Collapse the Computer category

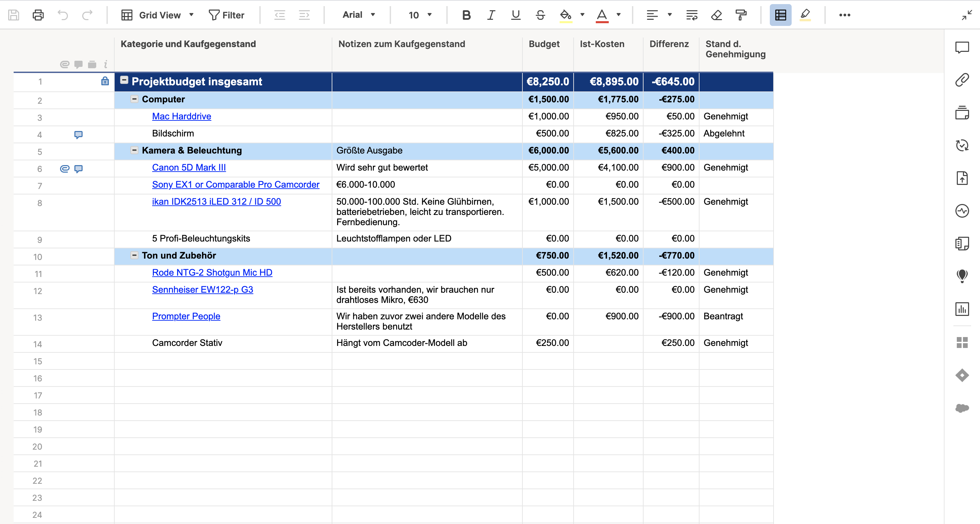point(134,99)
